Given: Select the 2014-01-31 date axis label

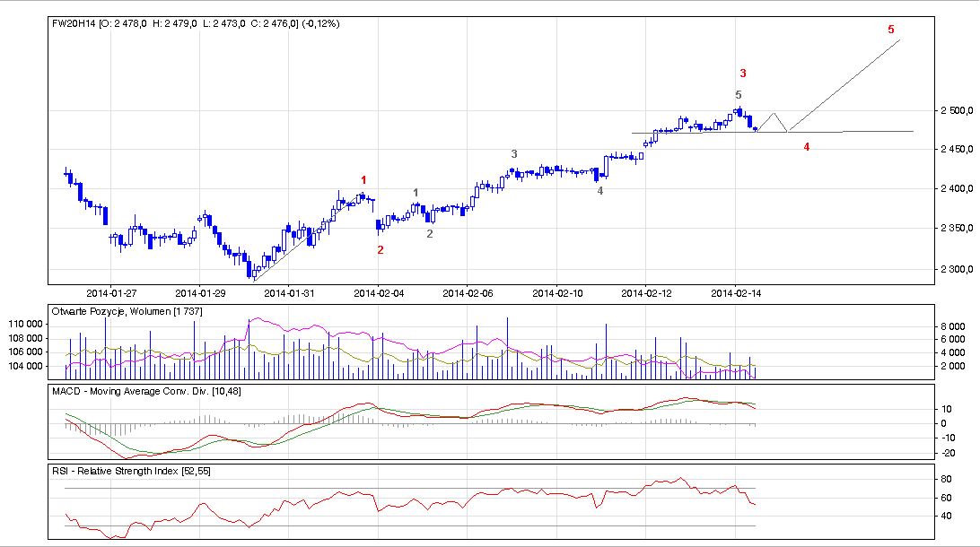Looking at the screenshot, I should pyautogui.click(x=289, y=293).
